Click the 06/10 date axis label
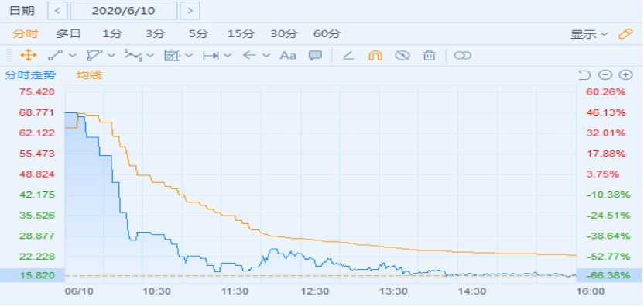 click(79, 291)
